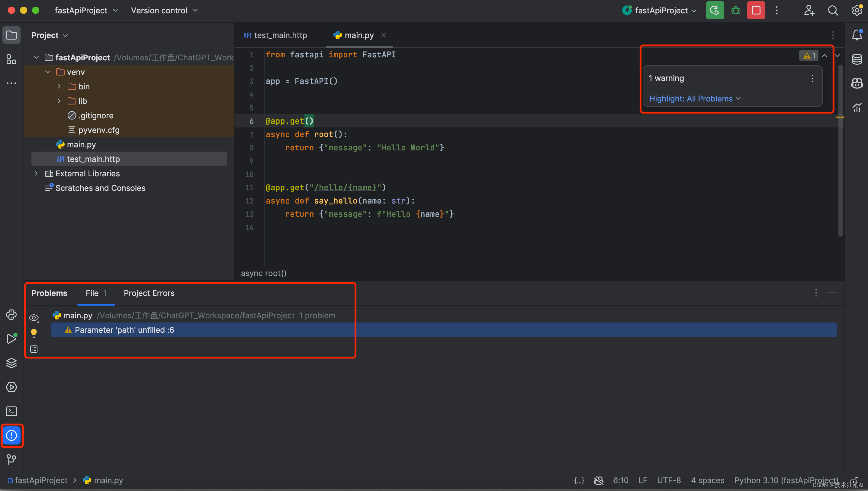Open Search Everywhere magnifier
Screen dimensions: 868x491
point(833,11)
